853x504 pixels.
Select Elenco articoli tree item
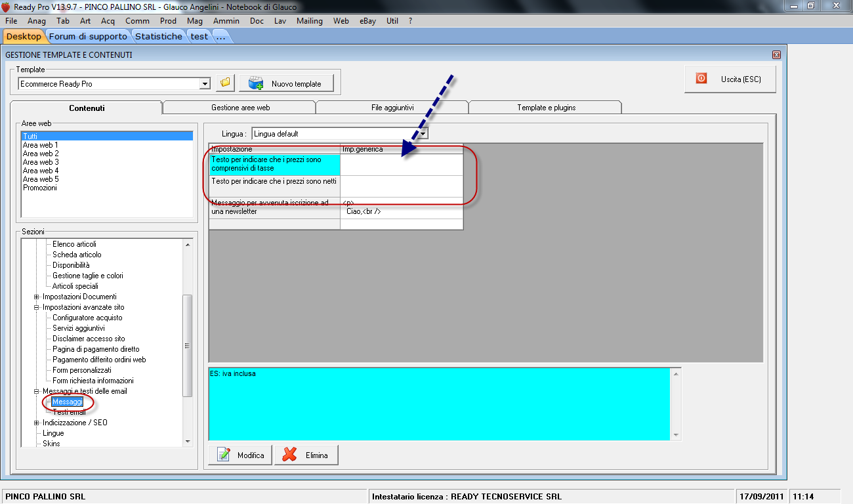[x=74, y=244]
